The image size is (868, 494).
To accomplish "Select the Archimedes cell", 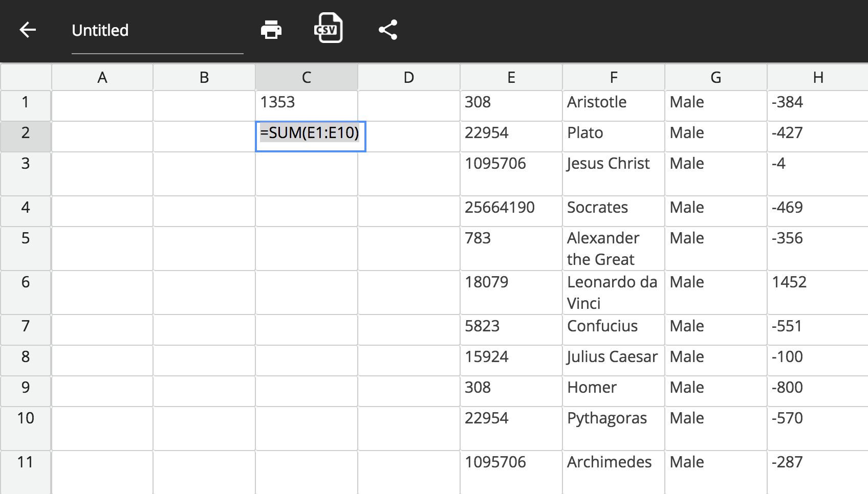I will click(x=613, y=470).
